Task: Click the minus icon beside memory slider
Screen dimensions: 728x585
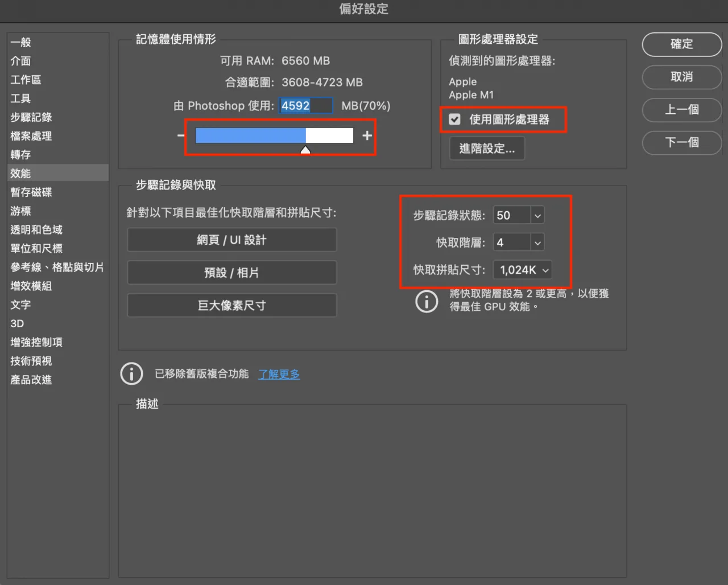Action: tap(181, 135)
